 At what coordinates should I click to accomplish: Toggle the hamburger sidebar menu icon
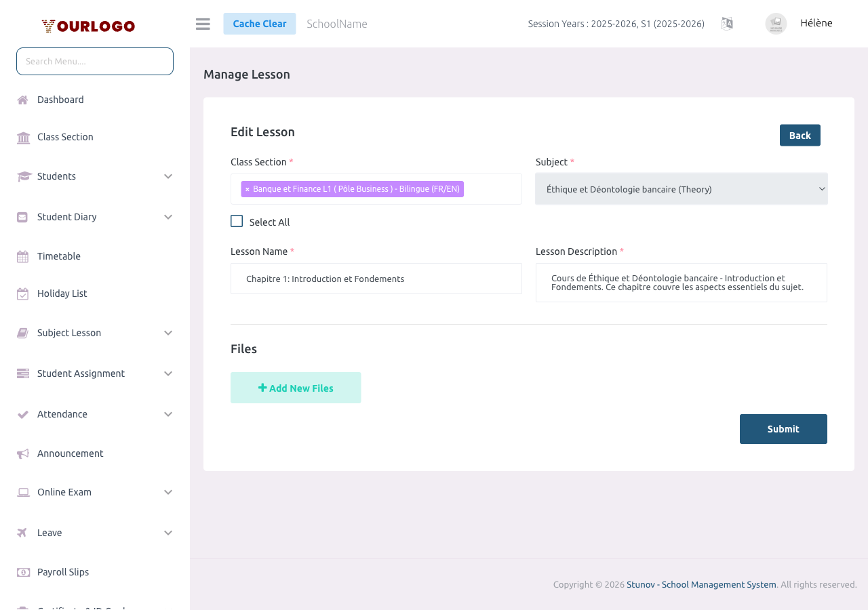coord(203,24)
